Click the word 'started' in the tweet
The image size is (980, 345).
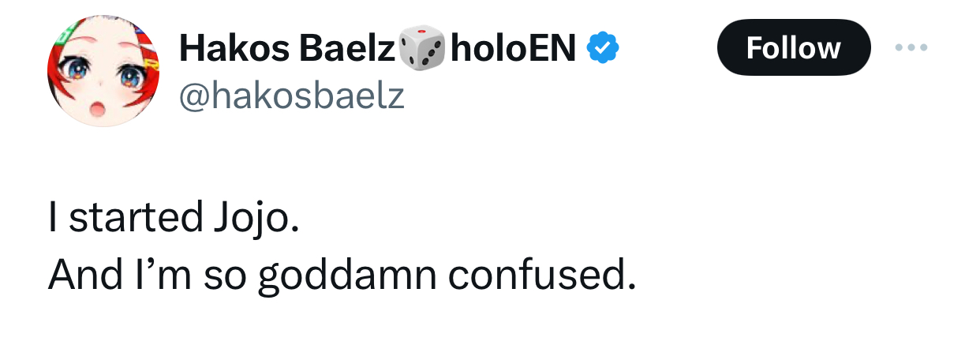(136, 217)
